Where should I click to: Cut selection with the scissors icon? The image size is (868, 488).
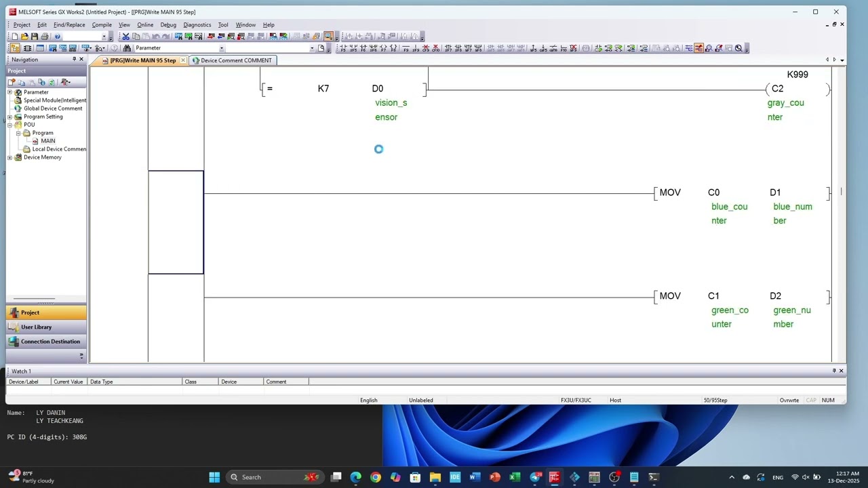[x=125, y=37]
